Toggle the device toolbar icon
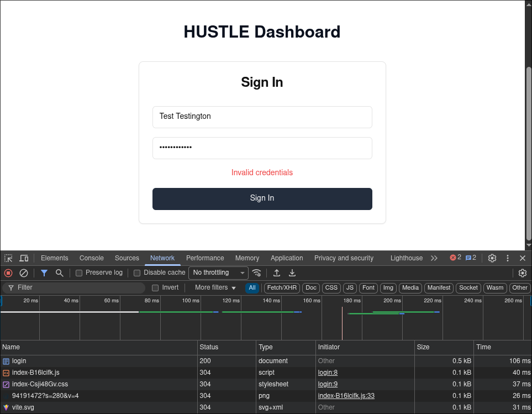 pyautogui.click(x=24, y=258)
